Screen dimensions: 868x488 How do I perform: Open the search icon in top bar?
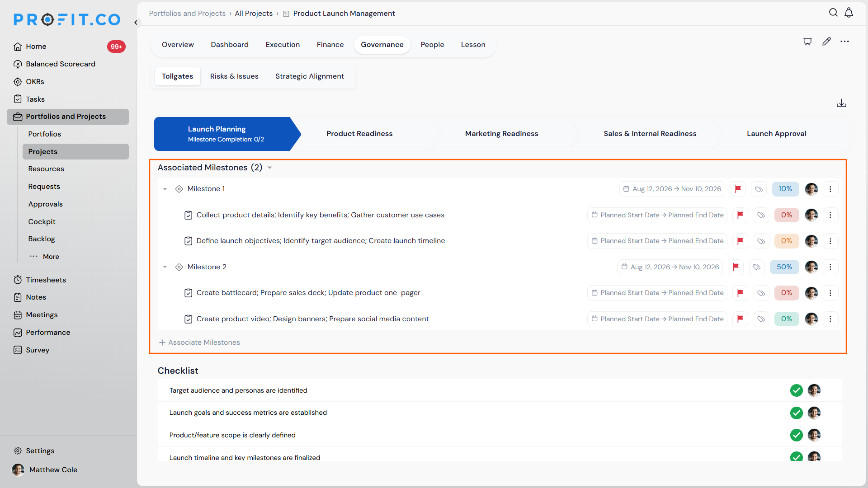(833, 13)
